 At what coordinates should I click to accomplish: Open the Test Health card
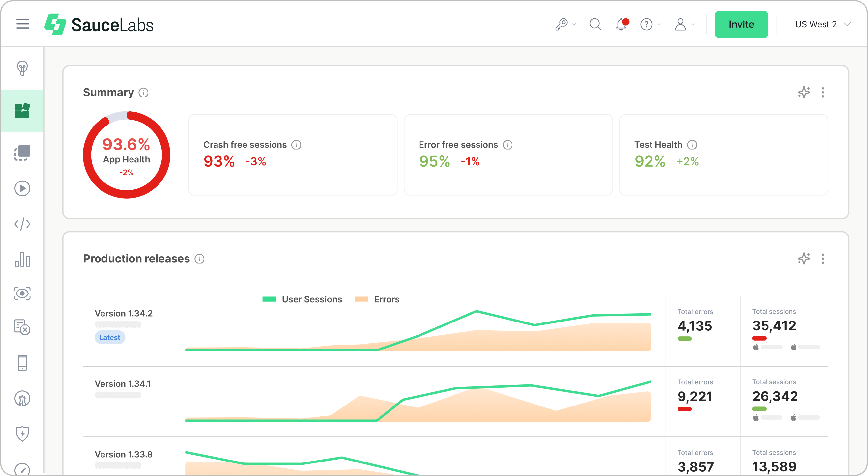(723, 155)
